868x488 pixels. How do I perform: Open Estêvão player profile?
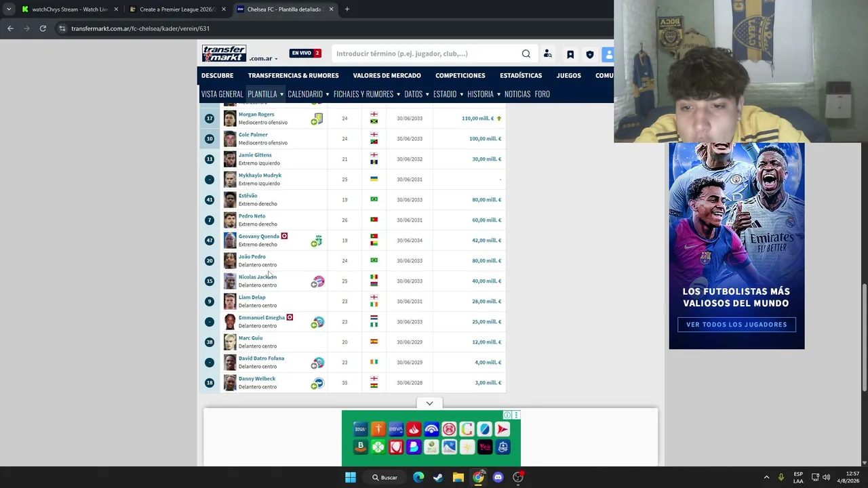point(248,196)
